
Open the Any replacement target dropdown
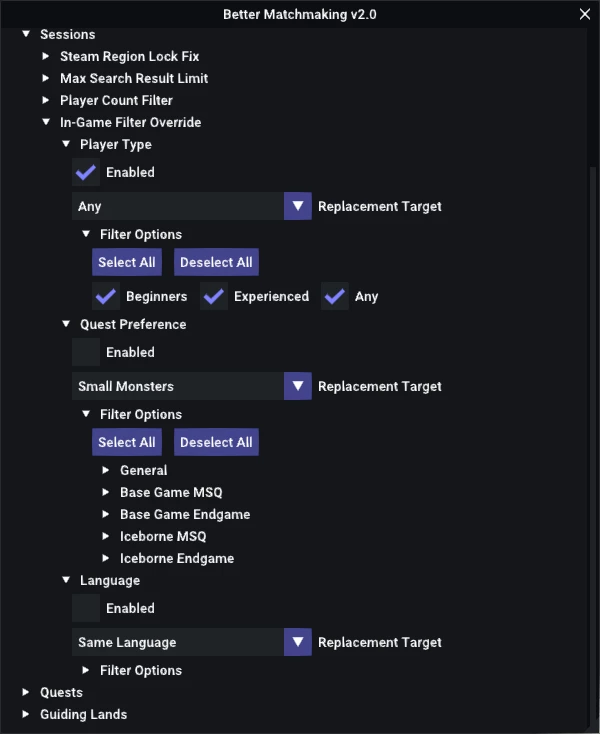(298, 206)
